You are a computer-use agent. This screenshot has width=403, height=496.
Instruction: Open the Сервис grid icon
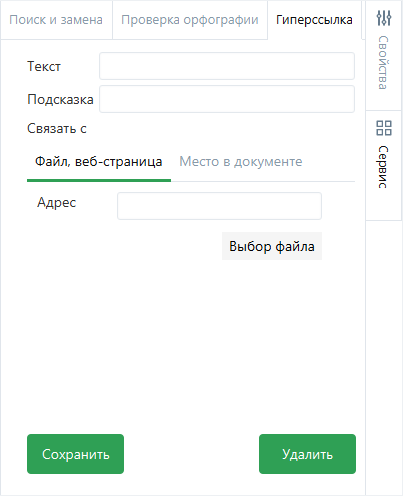click(384, 128)
